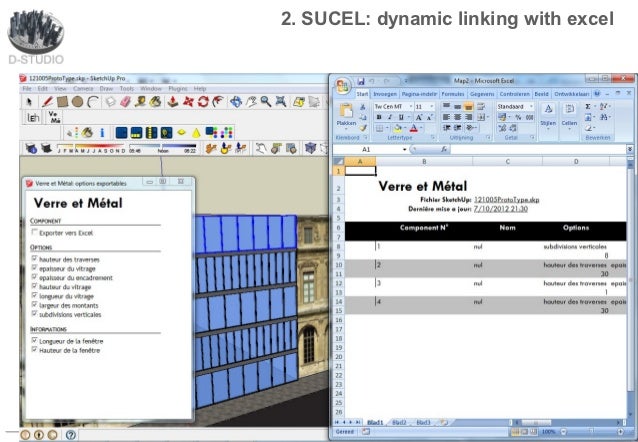Switch to the Formules ribbon tab
Image resolution: width=638 pixels, height=442 pixels.
453,94
